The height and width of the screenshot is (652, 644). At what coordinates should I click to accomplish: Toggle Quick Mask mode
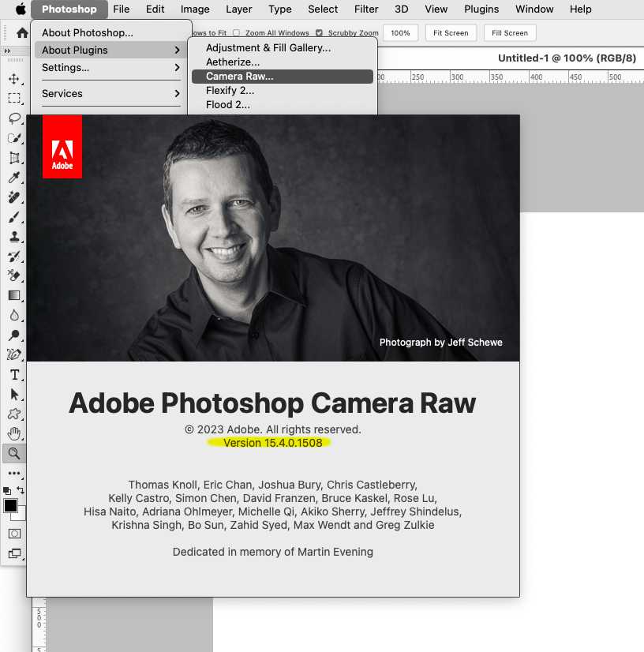click(x=14, y=534)
